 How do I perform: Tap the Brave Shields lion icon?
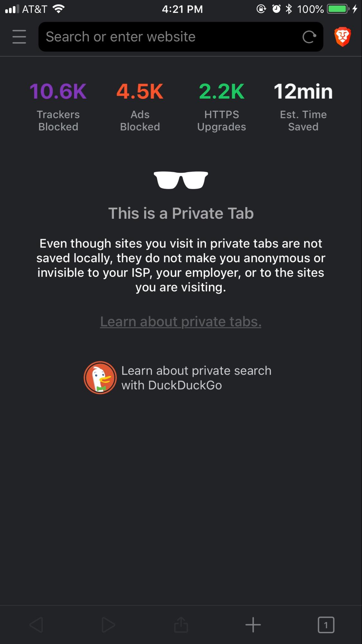343,37
